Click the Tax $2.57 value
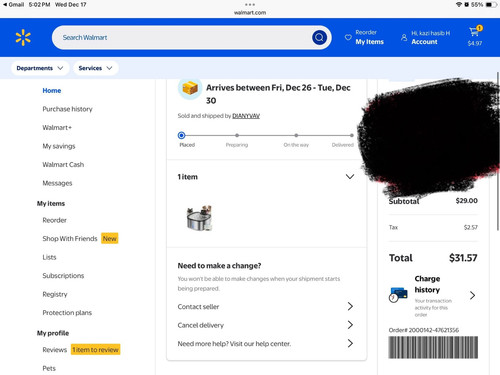This screenshot has width=500, height=375. (471, 227)
